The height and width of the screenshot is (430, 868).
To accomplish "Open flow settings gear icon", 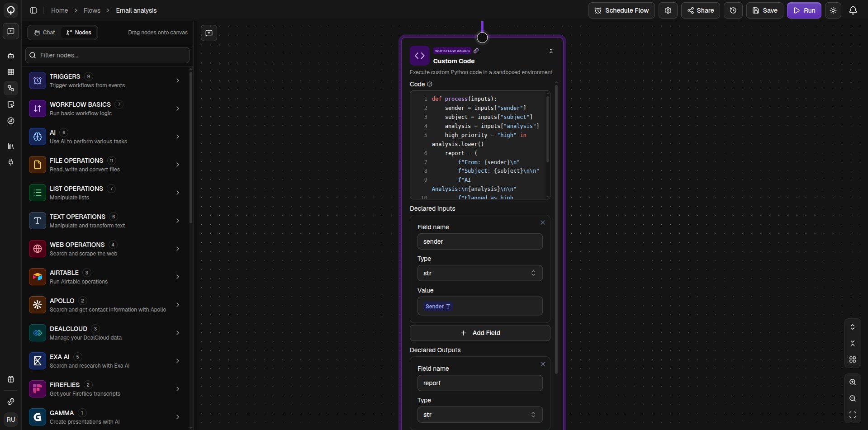I will (668, 10).
